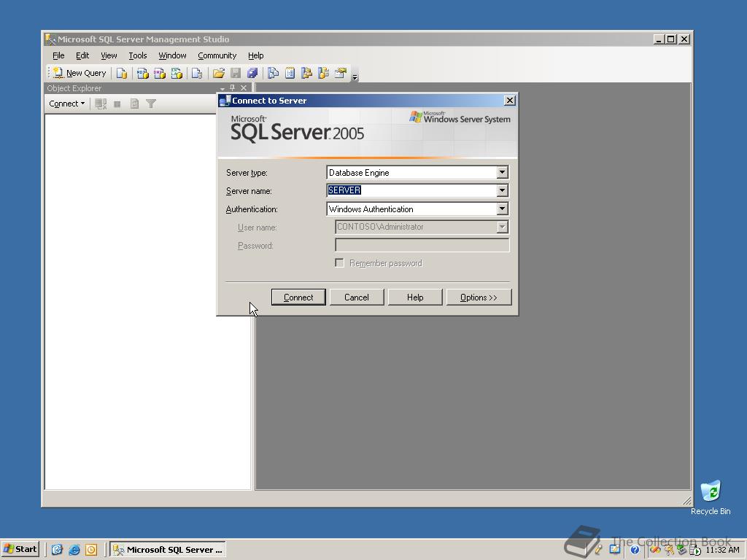Open the toolbar options overflow arrow
The width and height of the screenshot is (747, 560).
(355, 76)
